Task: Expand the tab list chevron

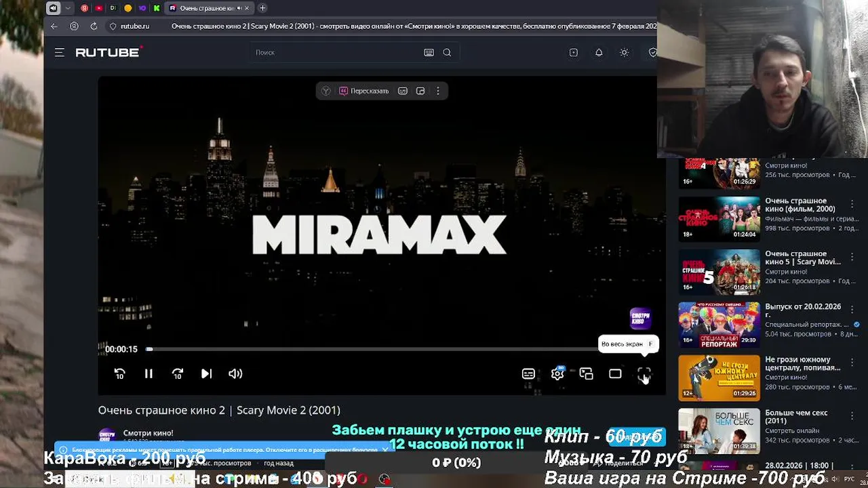Action: 68,8
